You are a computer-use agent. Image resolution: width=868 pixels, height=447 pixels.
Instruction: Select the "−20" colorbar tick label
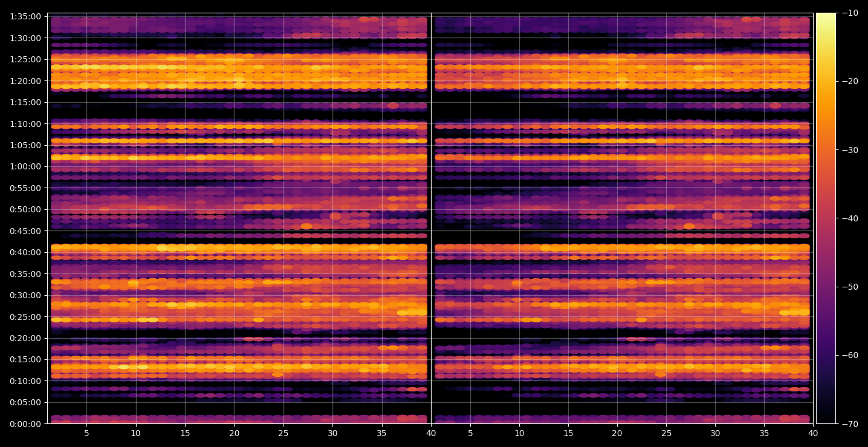click(849, 81)
